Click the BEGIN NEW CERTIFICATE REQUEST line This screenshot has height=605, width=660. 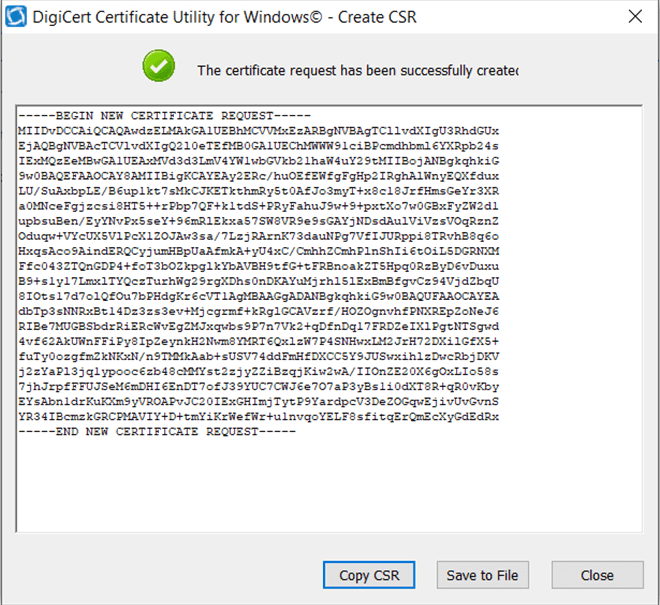tap(164, 116)
